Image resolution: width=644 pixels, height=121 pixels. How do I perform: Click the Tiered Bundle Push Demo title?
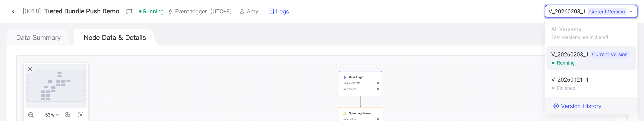[x=82, y=11]
